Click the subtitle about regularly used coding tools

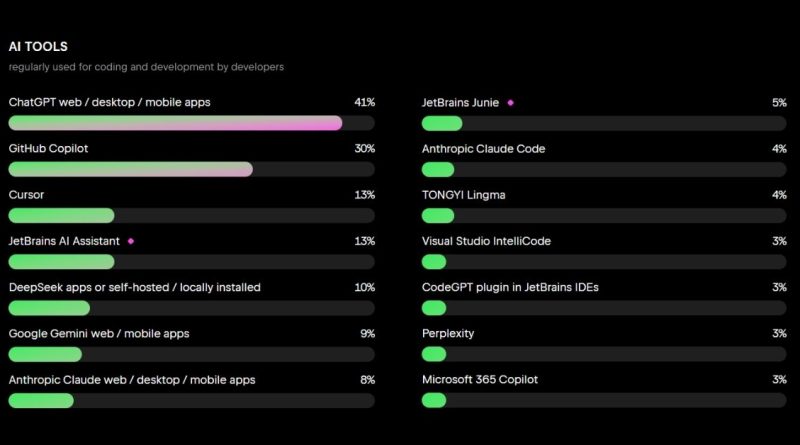(146, 67)
